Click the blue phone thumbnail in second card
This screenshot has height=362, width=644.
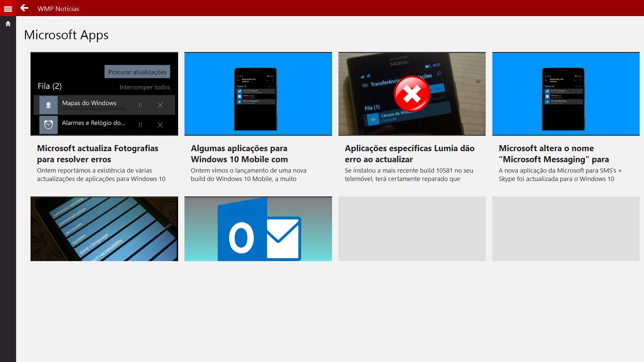258,94
